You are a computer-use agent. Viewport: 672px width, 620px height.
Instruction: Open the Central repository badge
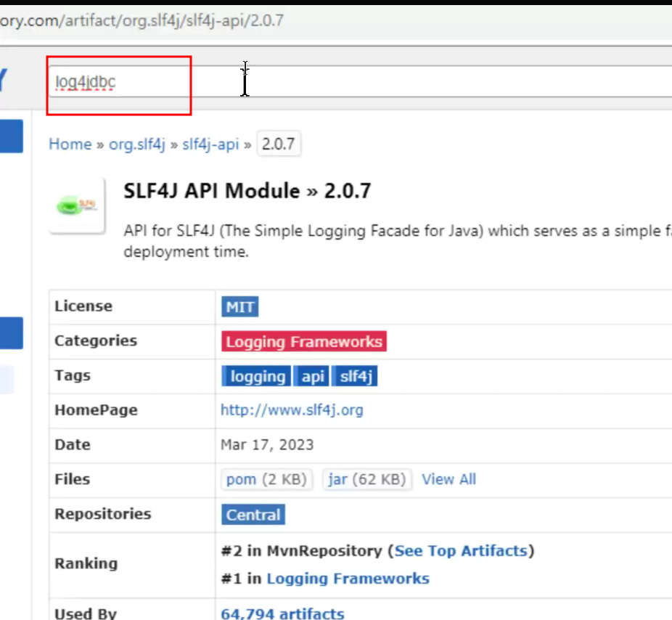tap(253, 515)
